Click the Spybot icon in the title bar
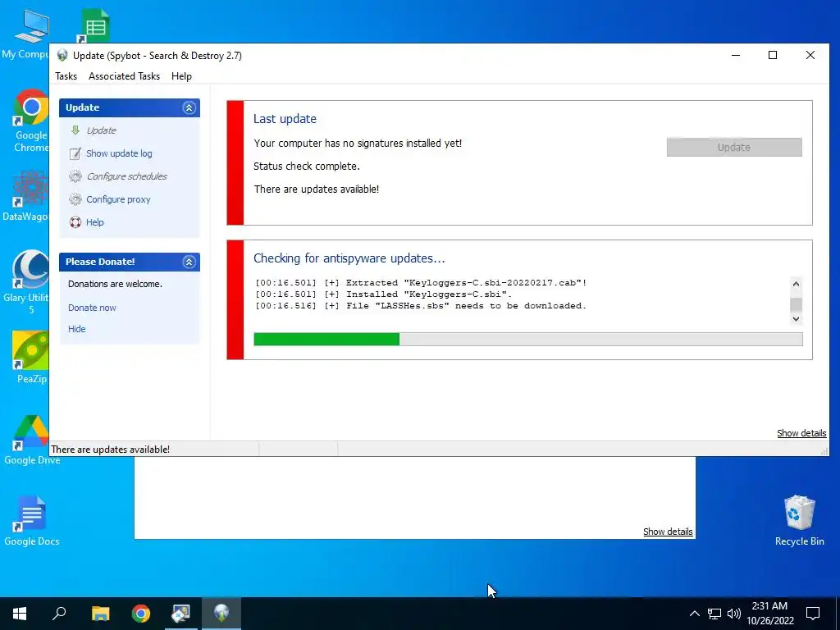840x630 pixels. coord(62,55)
